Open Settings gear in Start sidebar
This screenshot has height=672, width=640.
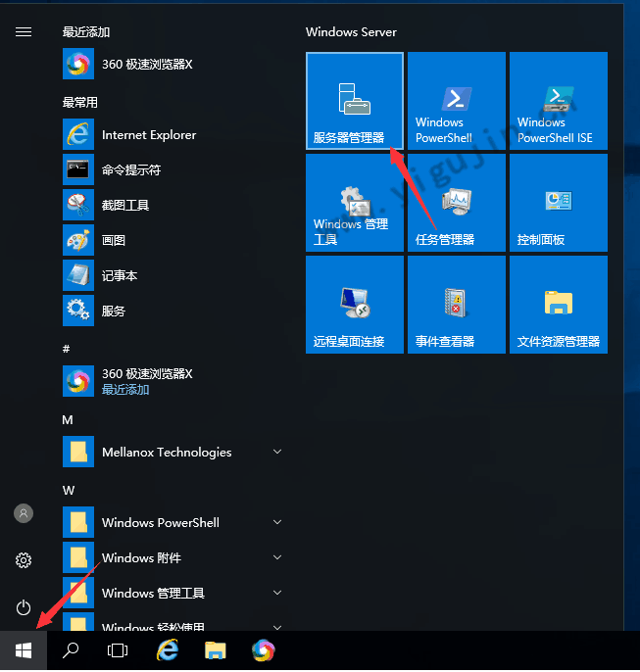pos(24,560)
